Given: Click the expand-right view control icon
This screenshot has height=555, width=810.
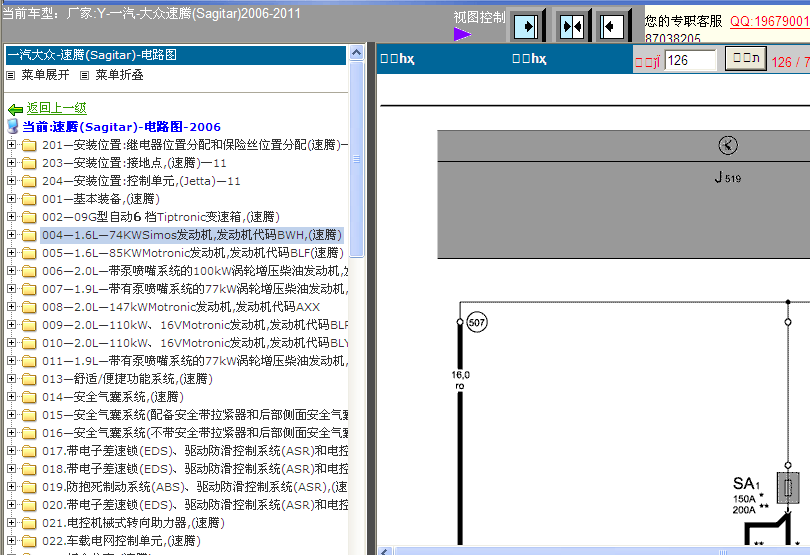Looking at the screenshot, I should [526, 26].
